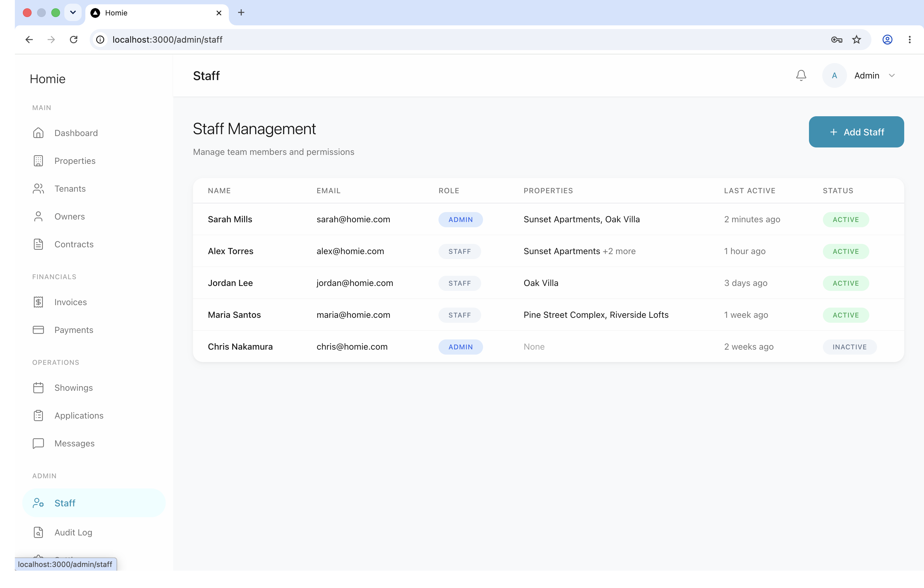Click the Dashboard home icon in sidebar
The width and height of the screenshot is (924, 588).
(x=38, y=133)
